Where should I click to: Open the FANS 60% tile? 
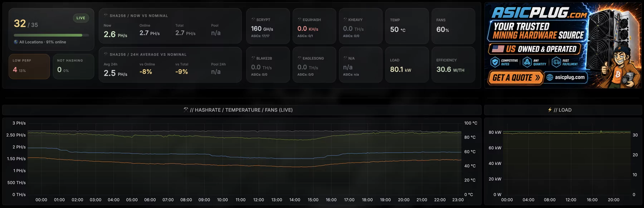453,26
